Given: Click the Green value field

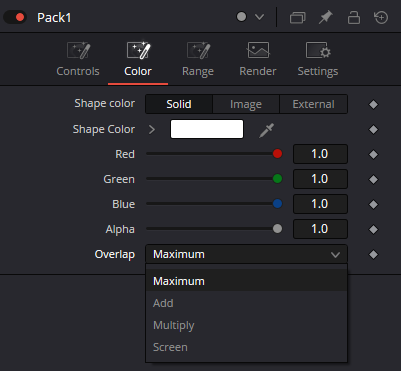Looking at the screenshot, I should (320, 179).
